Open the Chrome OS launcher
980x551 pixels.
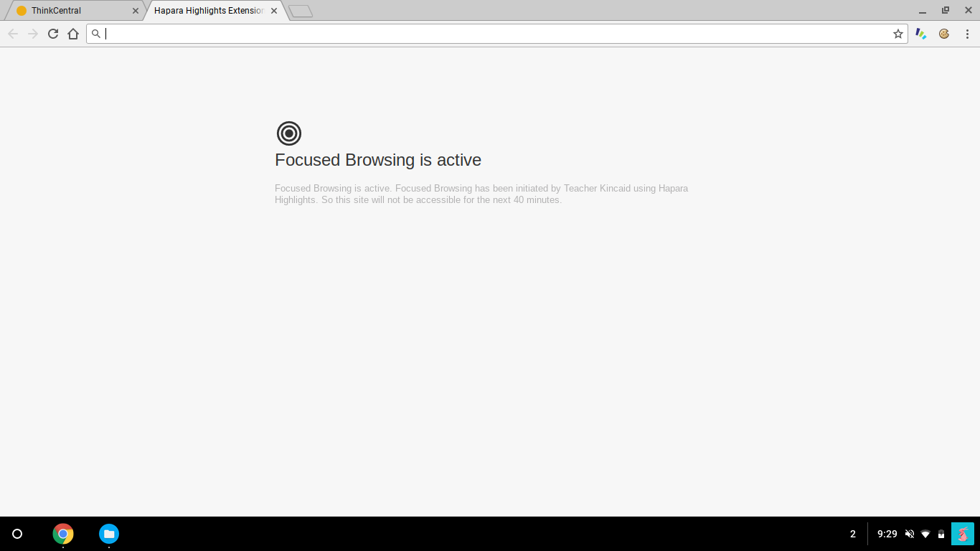click(17, 534)
